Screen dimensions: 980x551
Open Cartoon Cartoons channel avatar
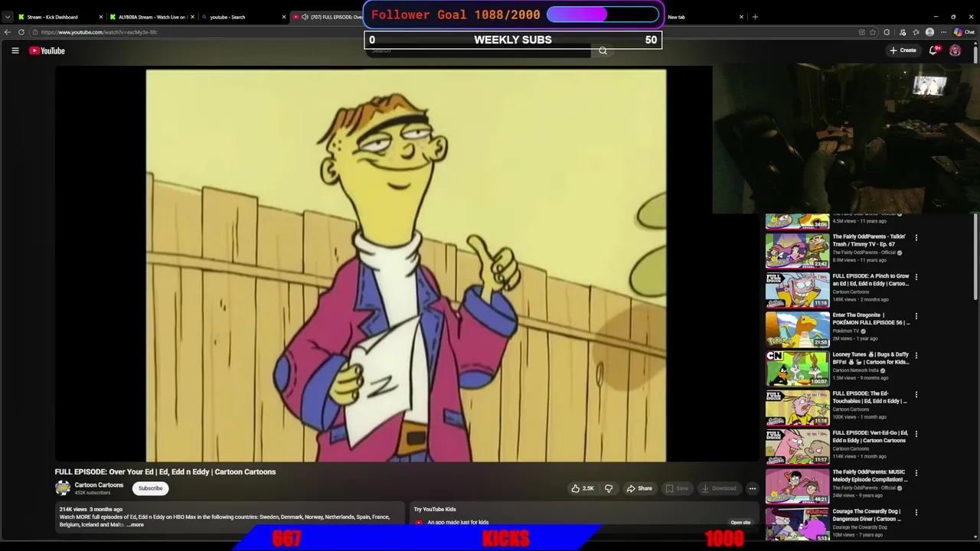click(x=63, y=487)
